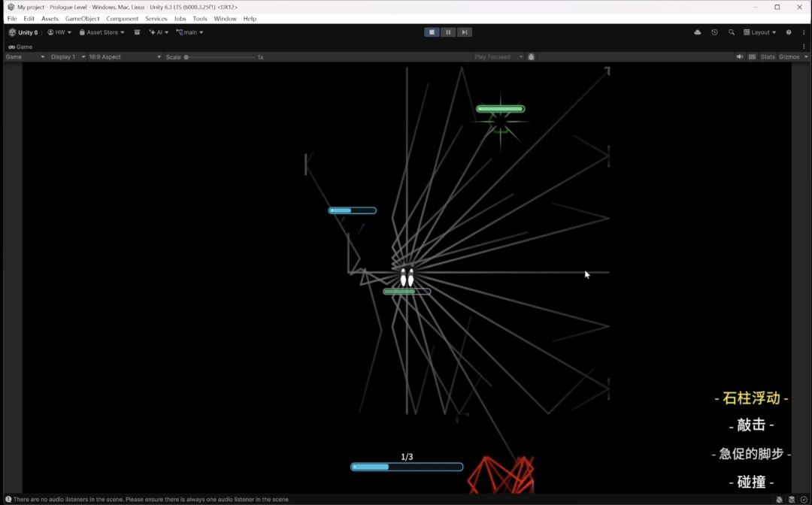Click the 石柱浮动 label
Screen dimensions: 812x505
click(x=751, y=398)
